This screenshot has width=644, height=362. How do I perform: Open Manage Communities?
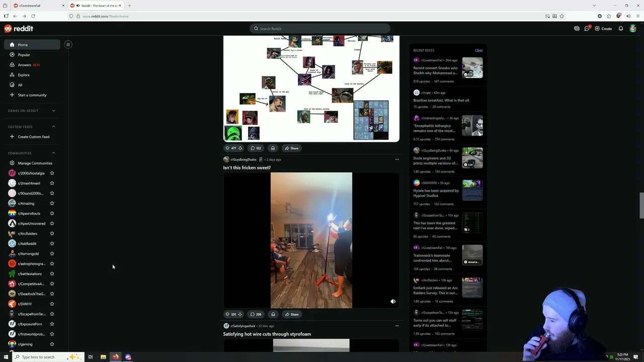tap(32, 163)
